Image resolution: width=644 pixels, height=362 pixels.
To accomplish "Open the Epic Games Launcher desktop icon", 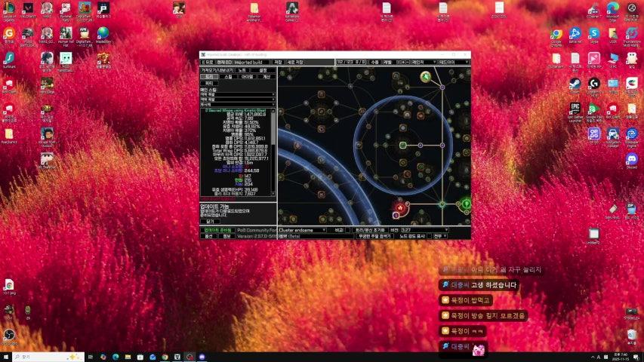I will coord(575,109).
